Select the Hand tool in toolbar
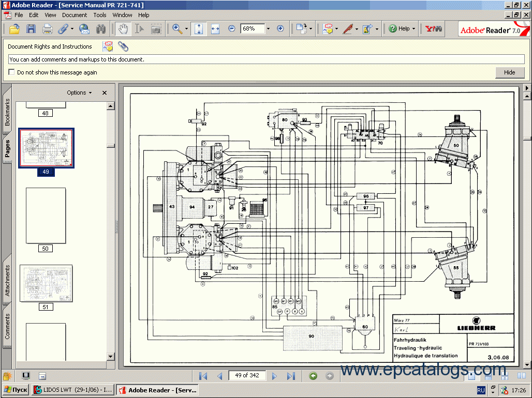 [123, 29]
